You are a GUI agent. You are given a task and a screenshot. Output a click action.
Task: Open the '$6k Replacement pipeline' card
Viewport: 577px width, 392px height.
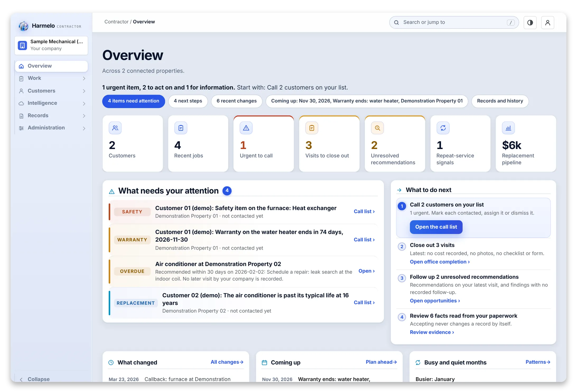(x=525, y=144)
